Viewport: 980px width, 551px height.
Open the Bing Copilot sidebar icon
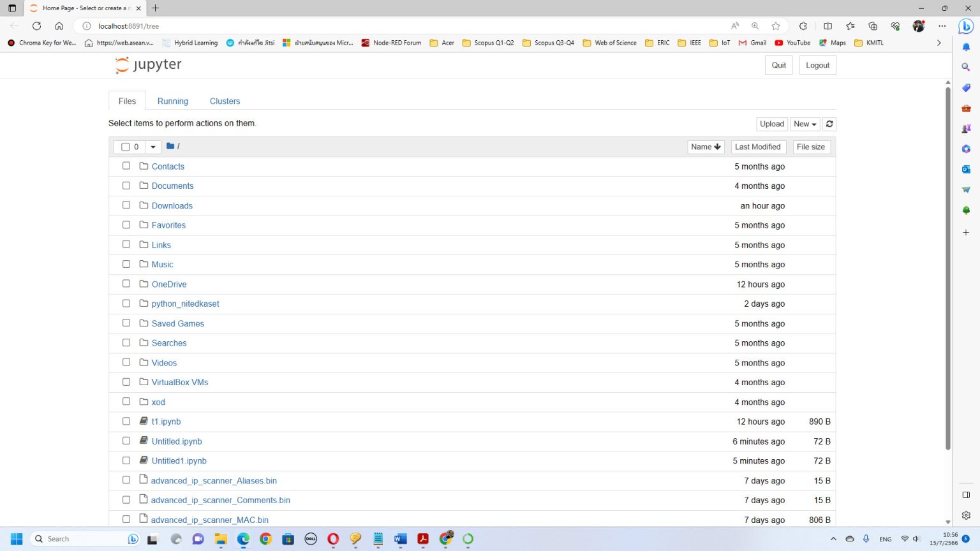point(965,26)
